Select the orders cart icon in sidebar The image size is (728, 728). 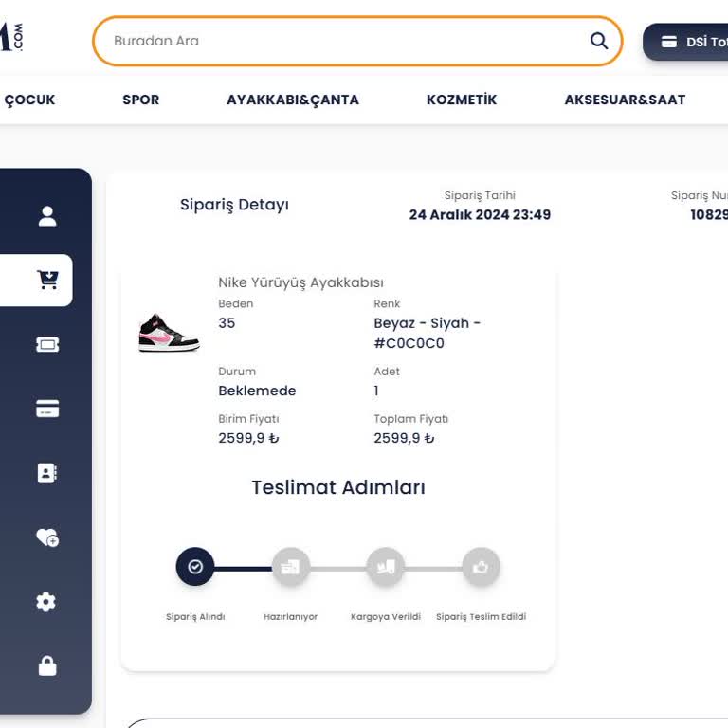point(47,280)
